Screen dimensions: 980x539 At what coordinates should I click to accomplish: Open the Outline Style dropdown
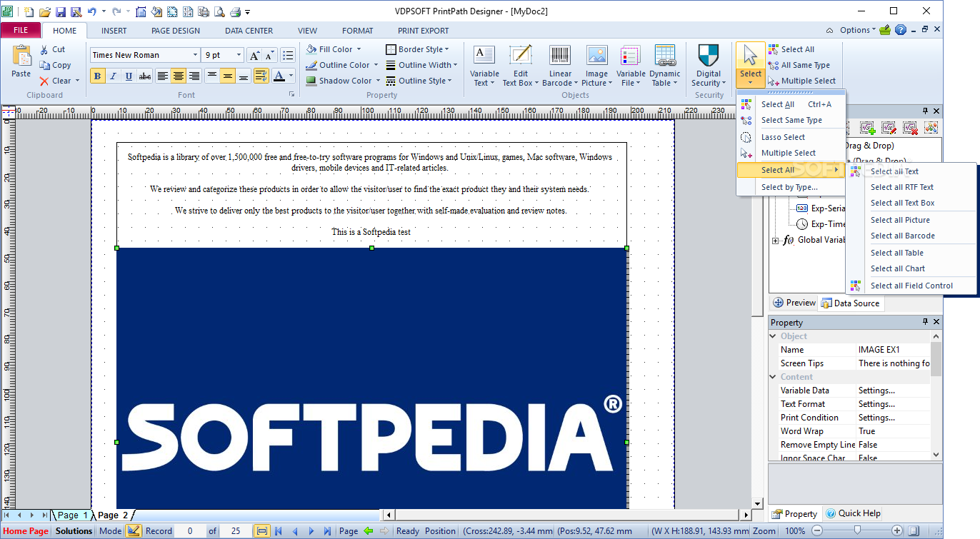pyautogui.click(x=419, y=81)
